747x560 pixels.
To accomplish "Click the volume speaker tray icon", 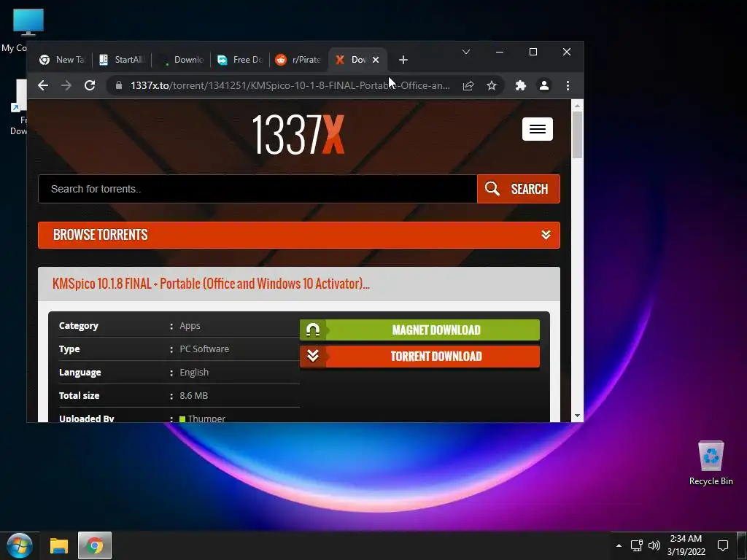I will pyautogui.click(x=654, y=545).
